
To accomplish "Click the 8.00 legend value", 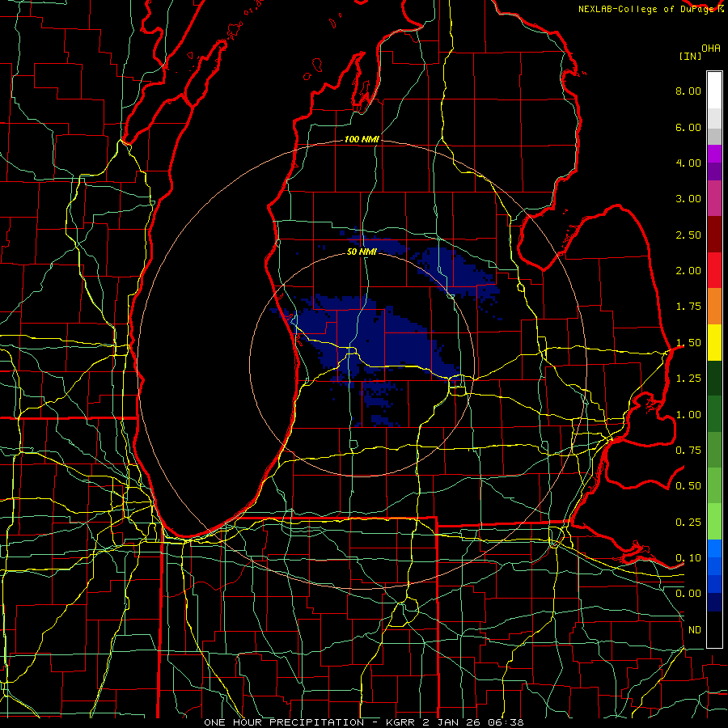I will (x=688, y=91).
